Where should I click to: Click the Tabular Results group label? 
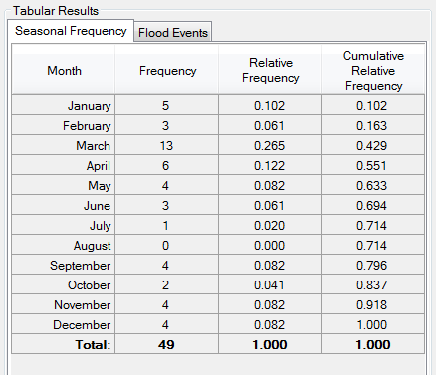click(x=56, y=11)
